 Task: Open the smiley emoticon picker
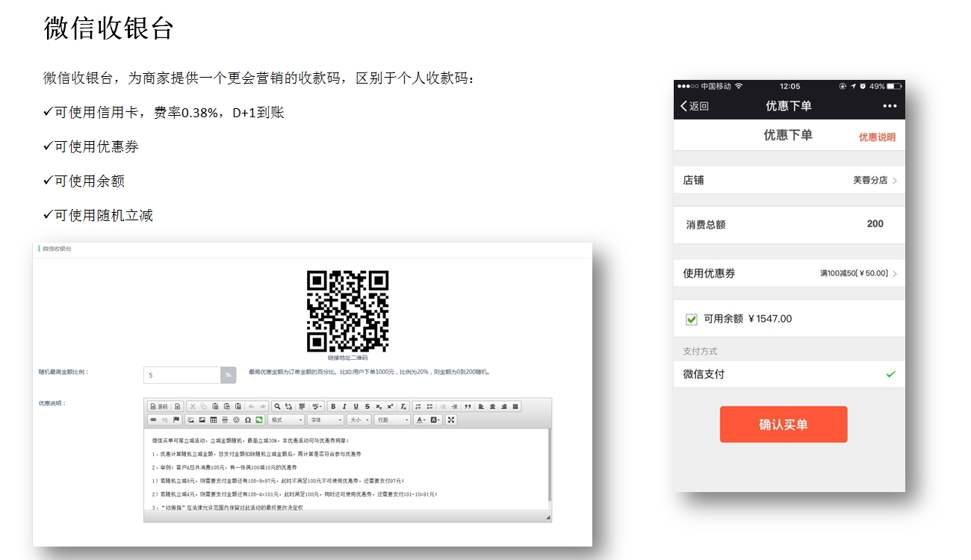(236, 420)
